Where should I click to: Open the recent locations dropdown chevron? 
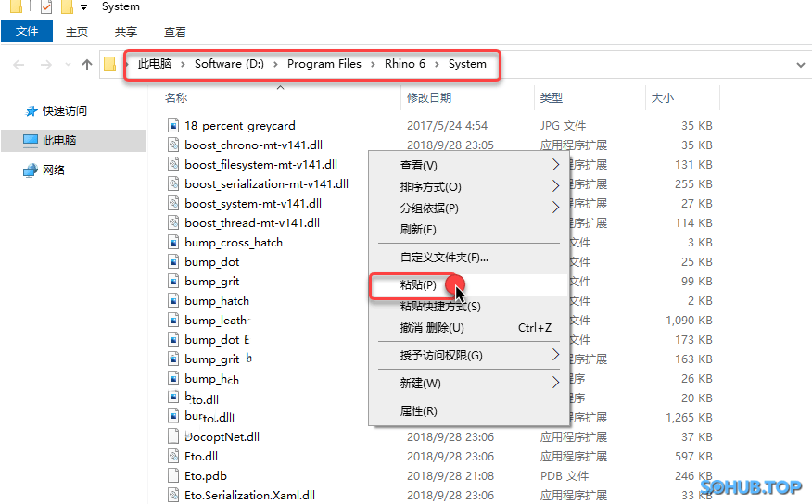click(x=66, y=65)
